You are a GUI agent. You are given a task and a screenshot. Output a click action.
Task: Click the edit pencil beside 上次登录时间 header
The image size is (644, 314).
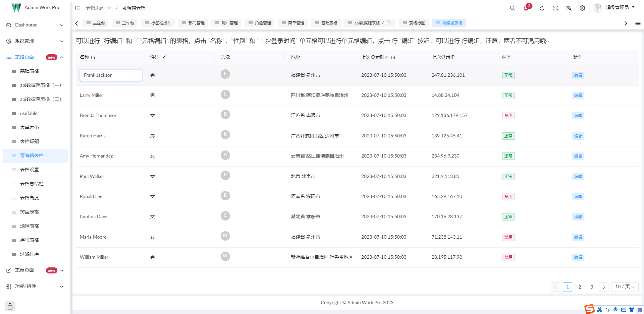click(393, 57)
